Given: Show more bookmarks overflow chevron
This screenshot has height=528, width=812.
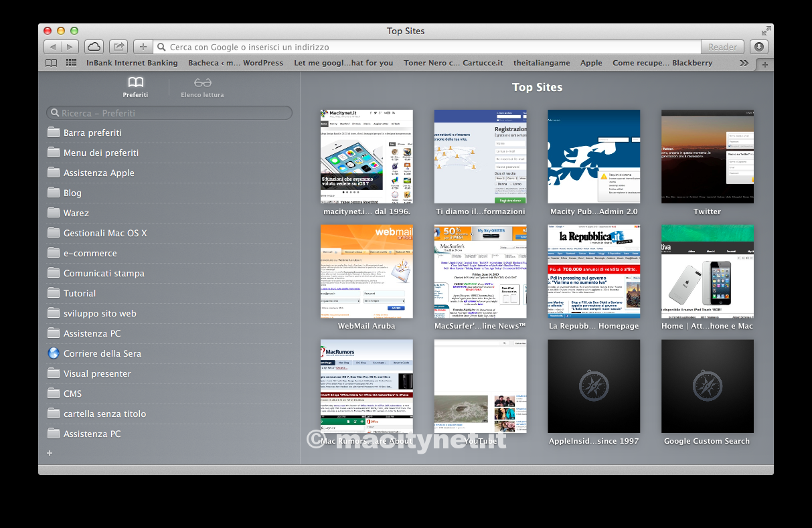Looking at the screenshot, I should (744, 63).
